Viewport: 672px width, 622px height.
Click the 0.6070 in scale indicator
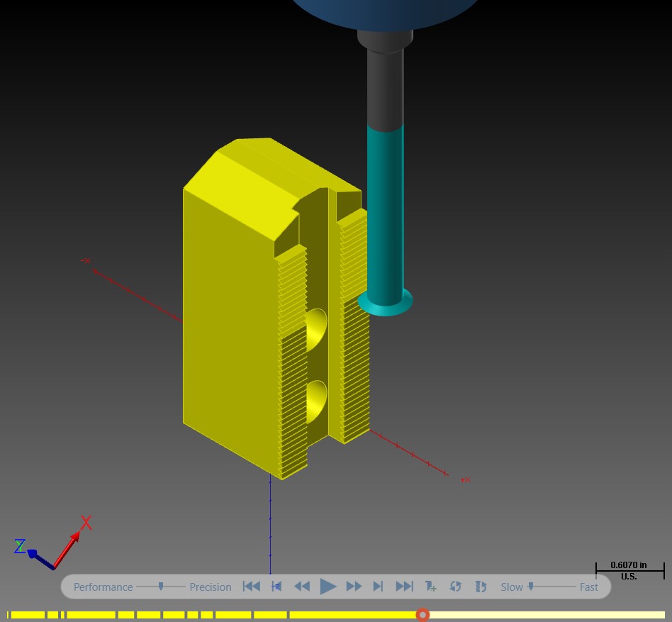pyautogui.click(x=629, y=570)
